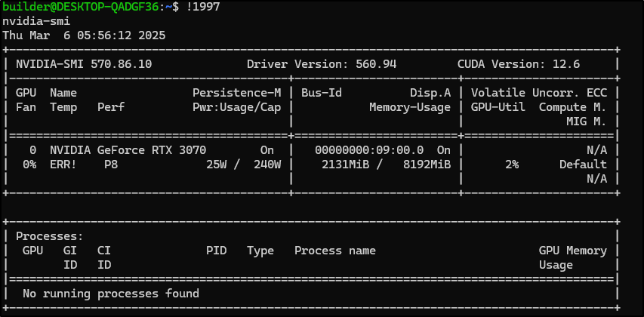Select Driver Version: 560.94 text

322,64
